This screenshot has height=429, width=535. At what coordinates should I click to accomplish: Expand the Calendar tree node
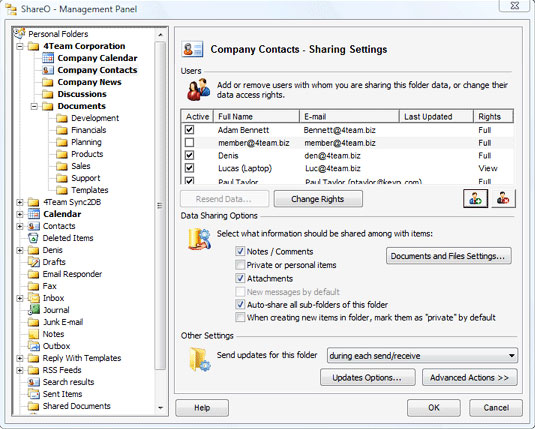[20, 214]
